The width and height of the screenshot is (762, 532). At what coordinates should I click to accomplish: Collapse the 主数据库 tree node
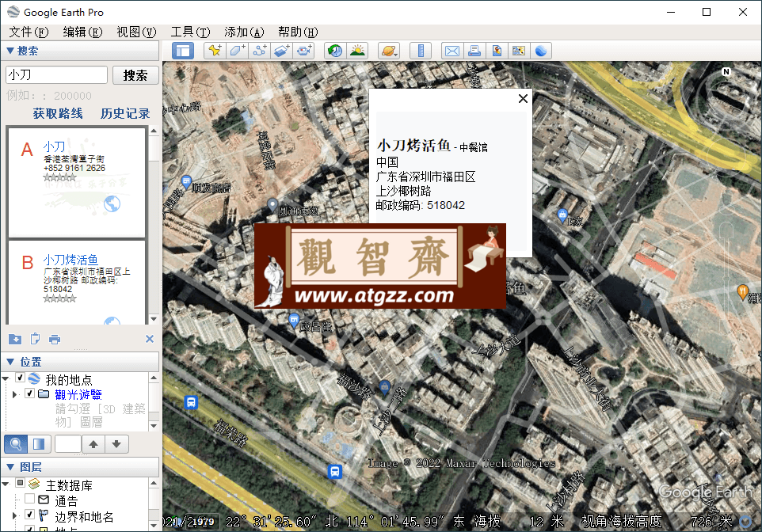point(6,484)
